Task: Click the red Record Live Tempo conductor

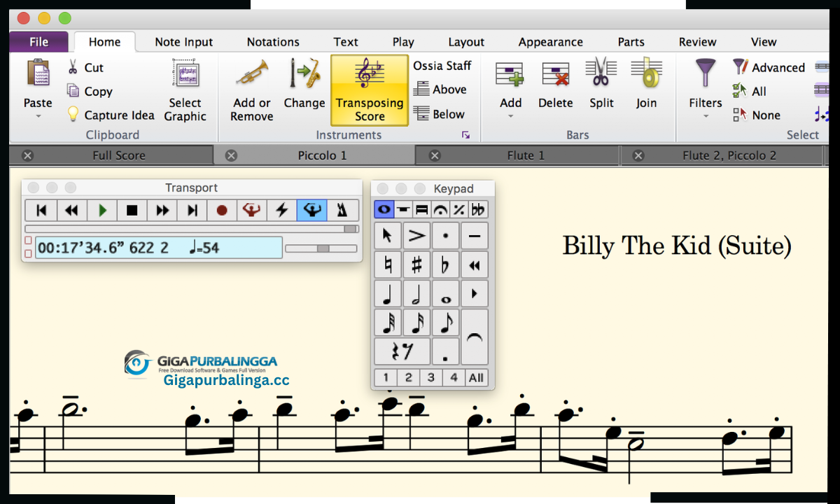Action: click(252, 210)
